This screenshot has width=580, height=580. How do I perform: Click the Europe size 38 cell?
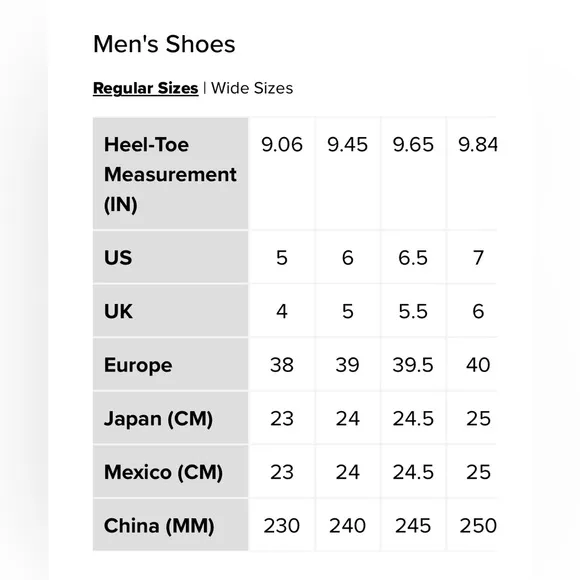282,365
